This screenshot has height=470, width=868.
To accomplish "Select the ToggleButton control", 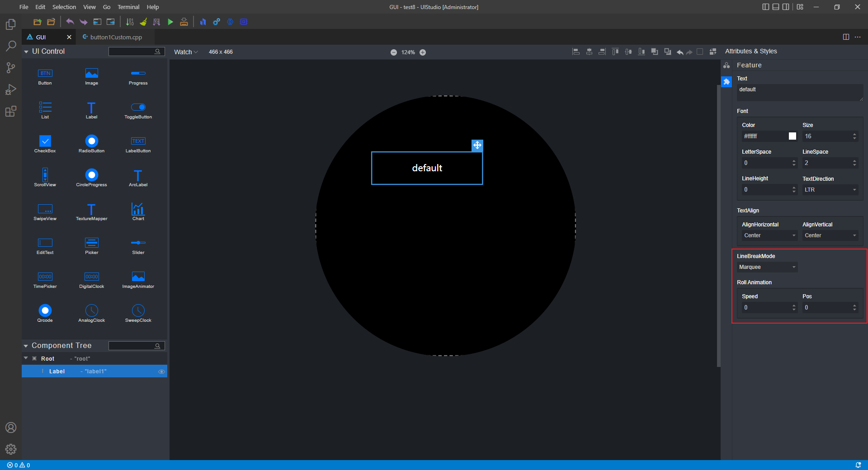I will coord(138,107).
